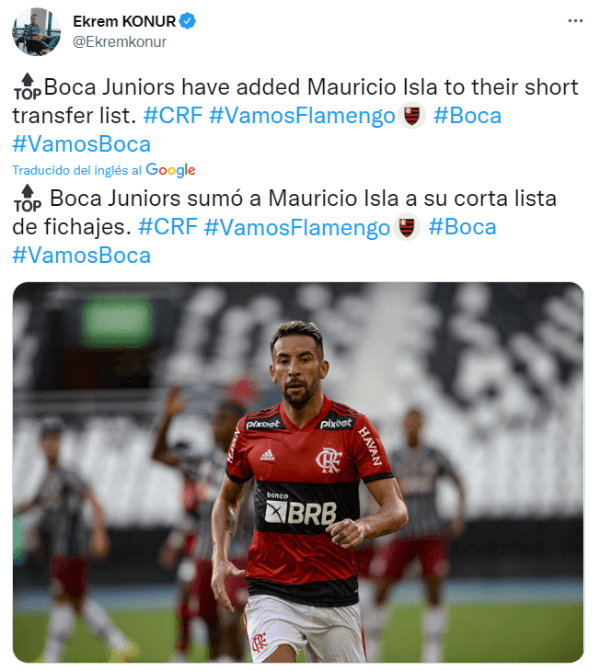The image size is (600, 671).
Task: Open the #Boca hashtag in the original tweet
Action: pyautogui.click(x=467, y=116)
